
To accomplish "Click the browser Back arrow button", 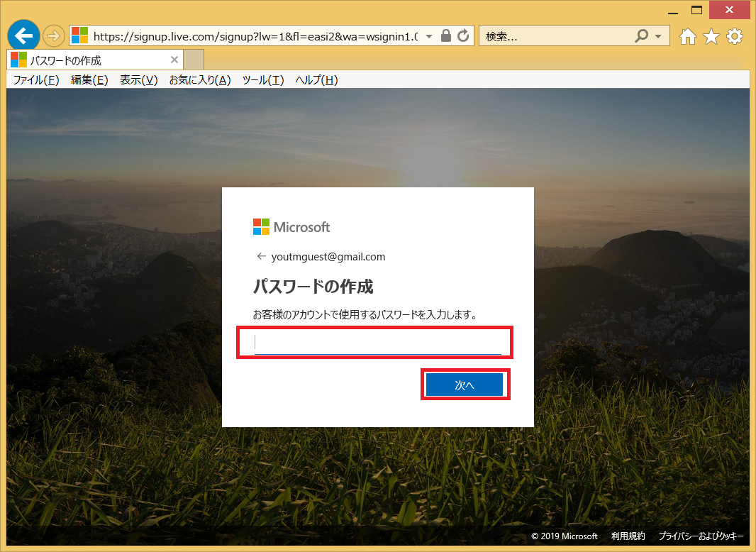I will point(23,35).
